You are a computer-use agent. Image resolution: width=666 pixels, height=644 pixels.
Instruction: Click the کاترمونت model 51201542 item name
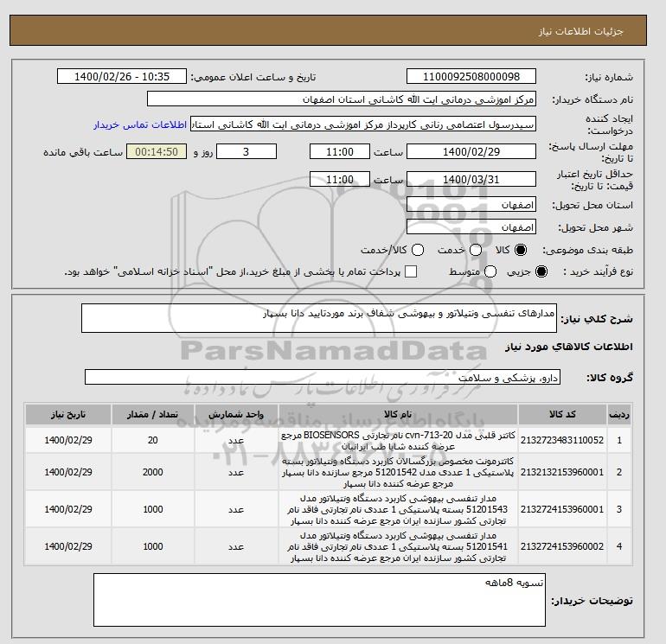point(398,472)
